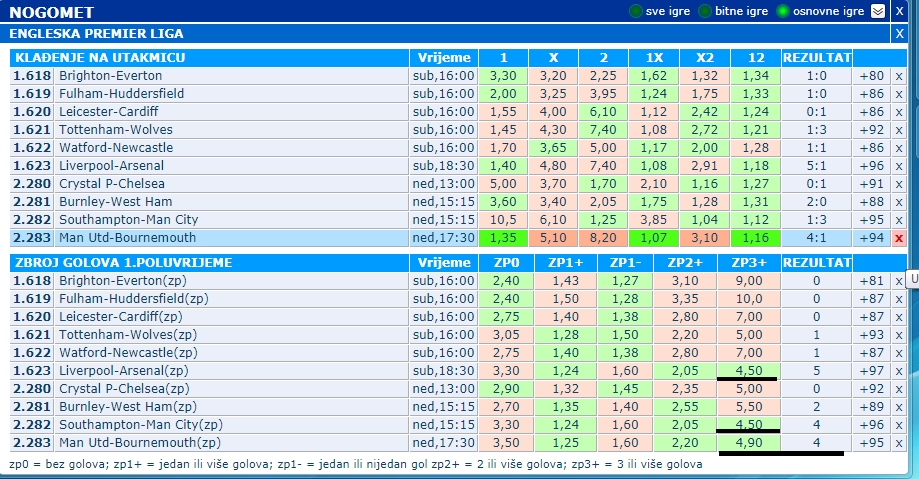Click the ZBROJ GOLOVA 1.POLUVRIJEME header

click(x=209, y=263)
